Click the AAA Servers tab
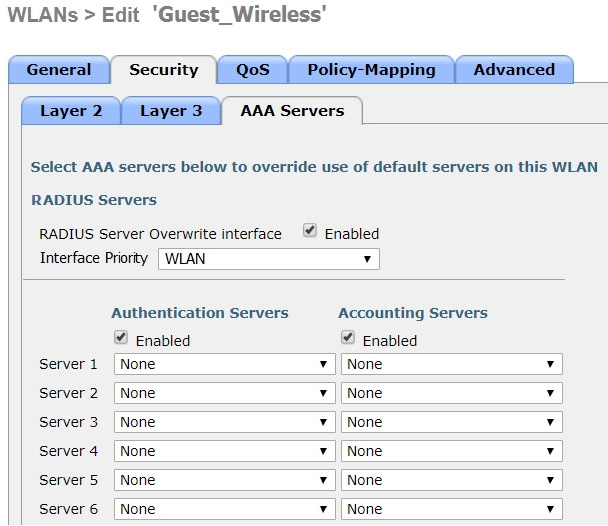 tap(292, 111)
